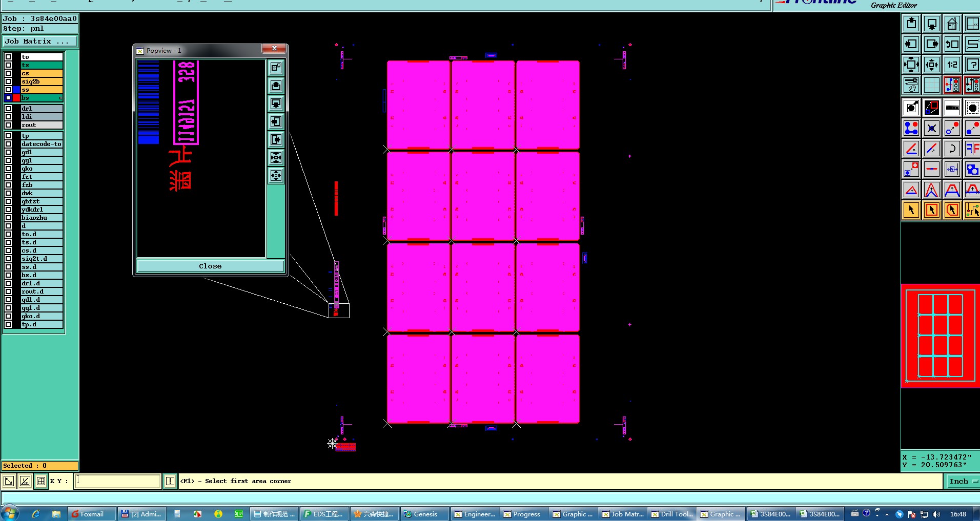This screenshot has width=980, height=521.
Task: Click the Windows Start button
Action: coord(10,513)
